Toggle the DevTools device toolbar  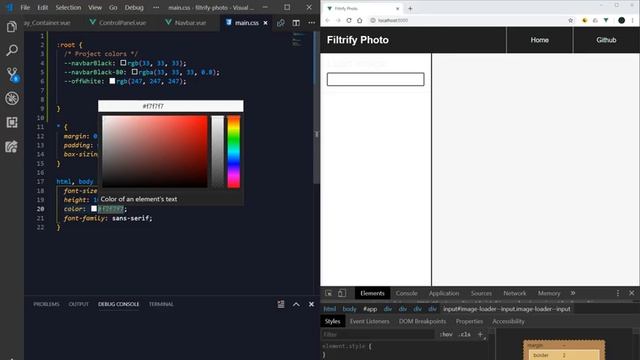point(342,293)
